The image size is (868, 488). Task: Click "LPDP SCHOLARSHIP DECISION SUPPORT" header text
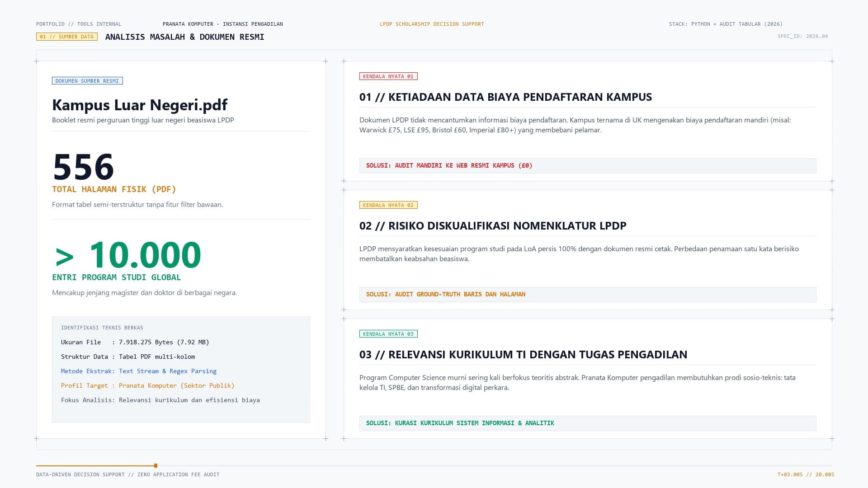pyautogui.click(x=432, y=24)
